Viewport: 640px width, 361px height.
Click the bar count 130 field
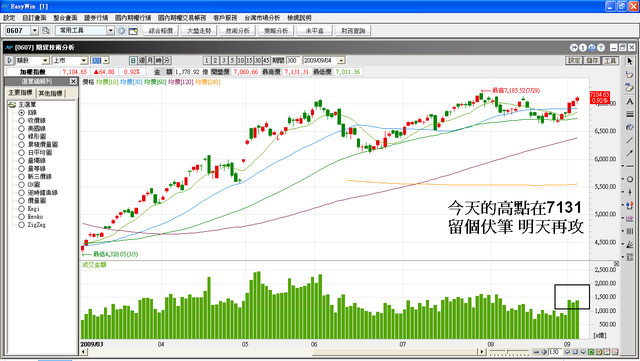555,352
